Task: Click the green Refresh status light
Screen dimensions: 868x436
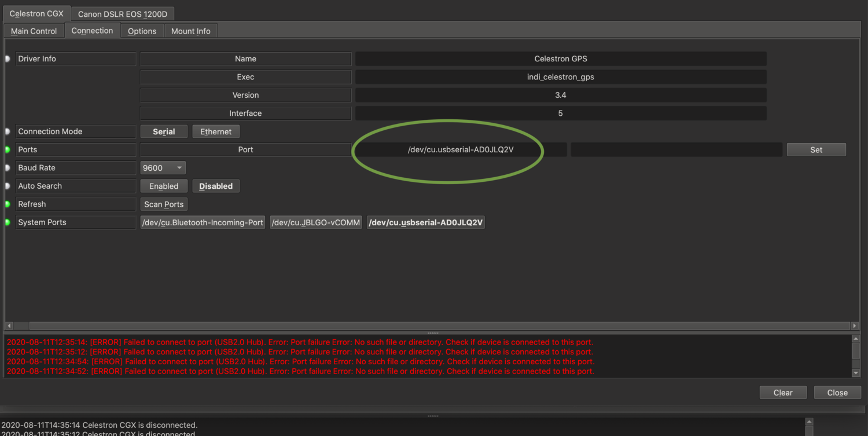Action: click(x=8, y=204)
